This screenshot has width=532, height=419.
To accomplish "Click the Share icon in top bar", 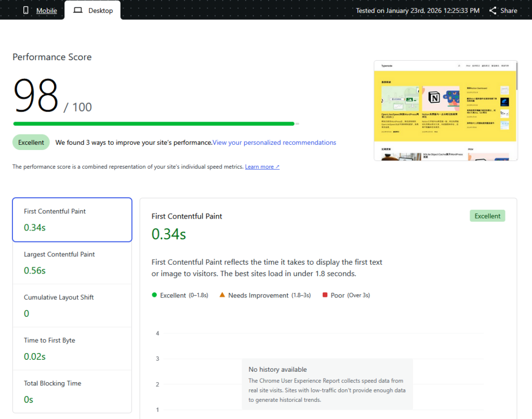I will coord(493,10).
